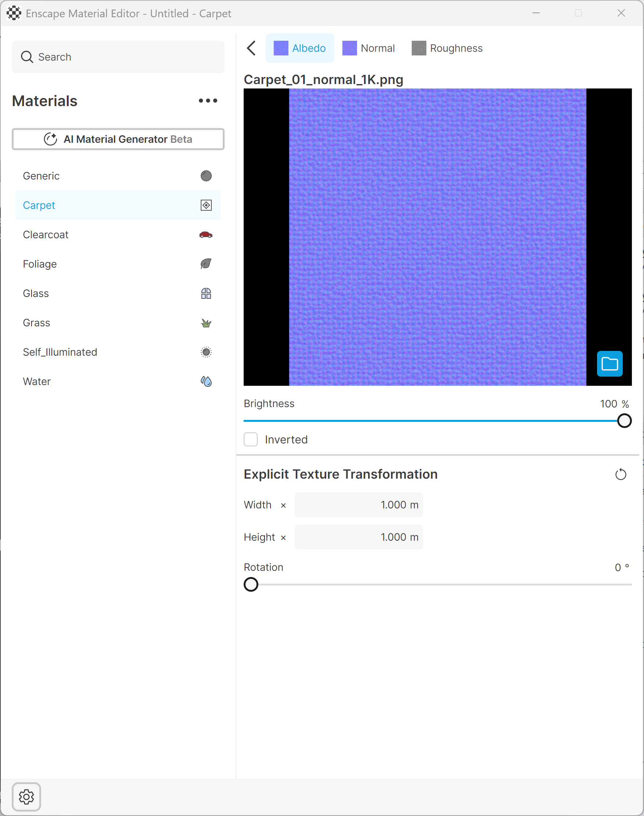Click the Width value field
Screen dimensions: 644x816
click(359, 505)
